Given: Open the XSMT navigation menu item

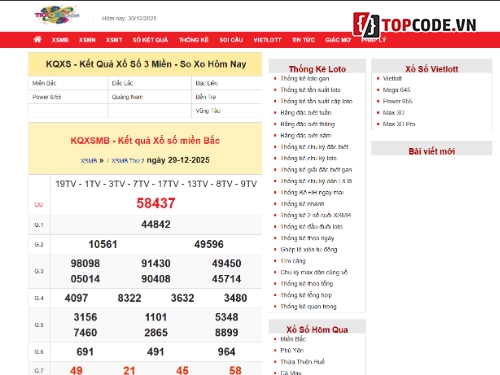Looking at the screenshot, I should (x=114, y=40).
